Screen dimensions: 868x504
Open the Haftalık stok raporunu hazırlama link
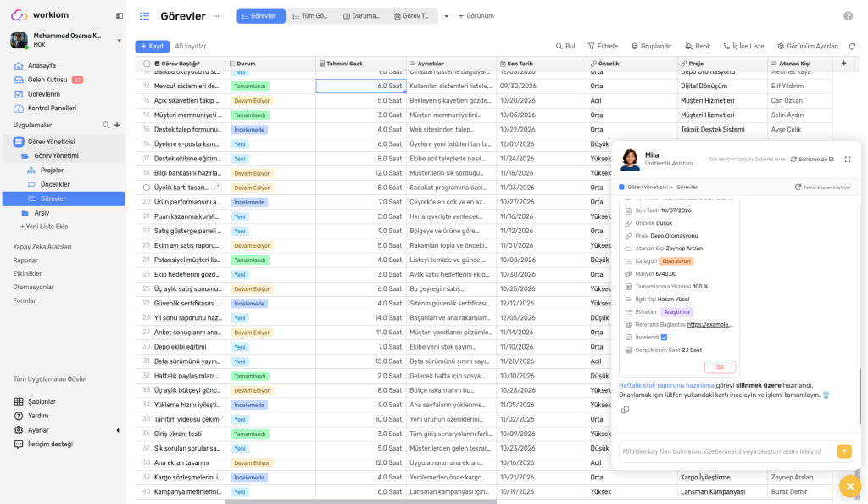click(666, 385)
